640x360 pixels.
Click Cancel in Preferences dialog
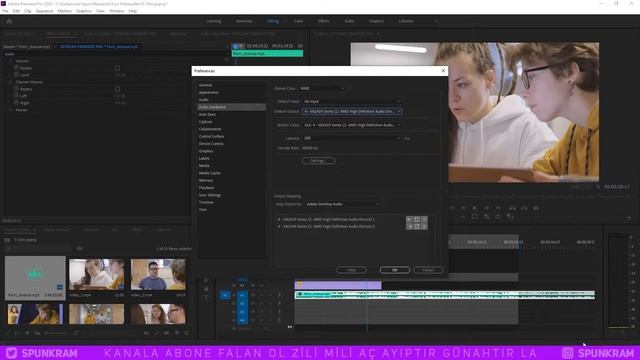pyautogui.click(x=428, y=270)
